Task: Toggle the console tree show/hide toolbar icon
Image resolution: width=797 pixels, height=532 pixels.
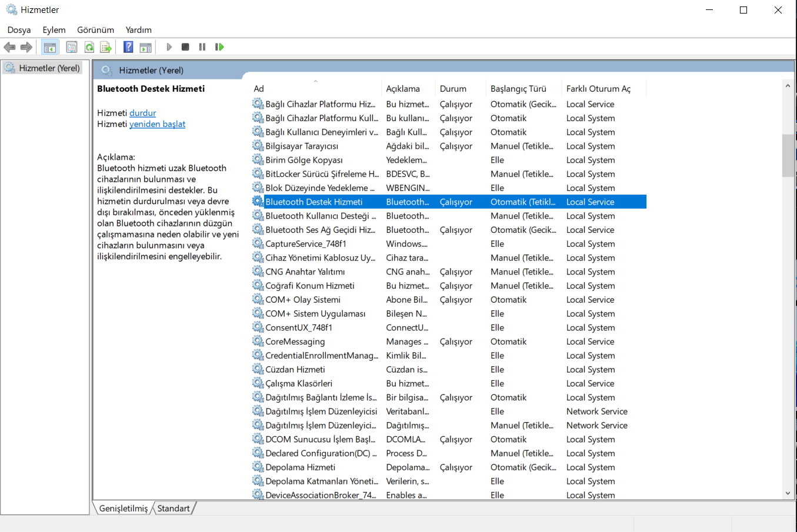Action: (50, 47)
